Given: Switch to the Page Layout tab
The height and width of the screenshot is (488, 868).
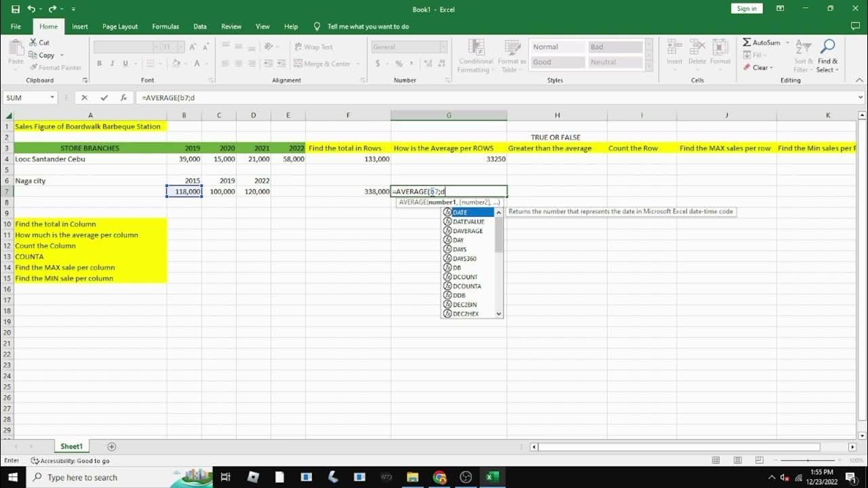Looking at the screenshot, I should [120, 26].
